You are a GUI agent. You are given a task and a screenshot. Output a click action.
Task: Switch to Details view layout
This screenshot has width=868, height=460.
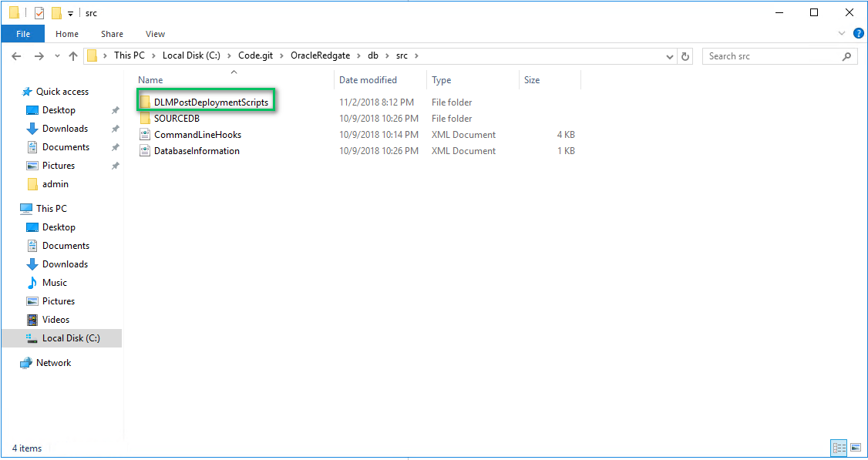point(838,448)
